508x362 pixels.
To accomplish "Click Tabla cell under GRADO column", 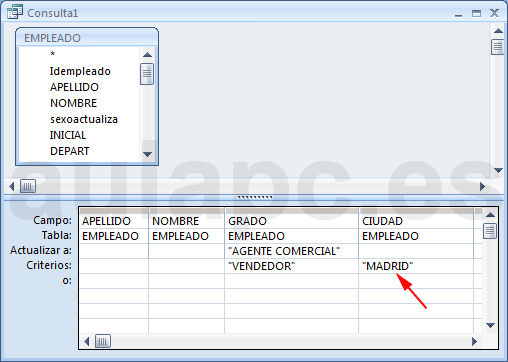I will tap(292, 236).
